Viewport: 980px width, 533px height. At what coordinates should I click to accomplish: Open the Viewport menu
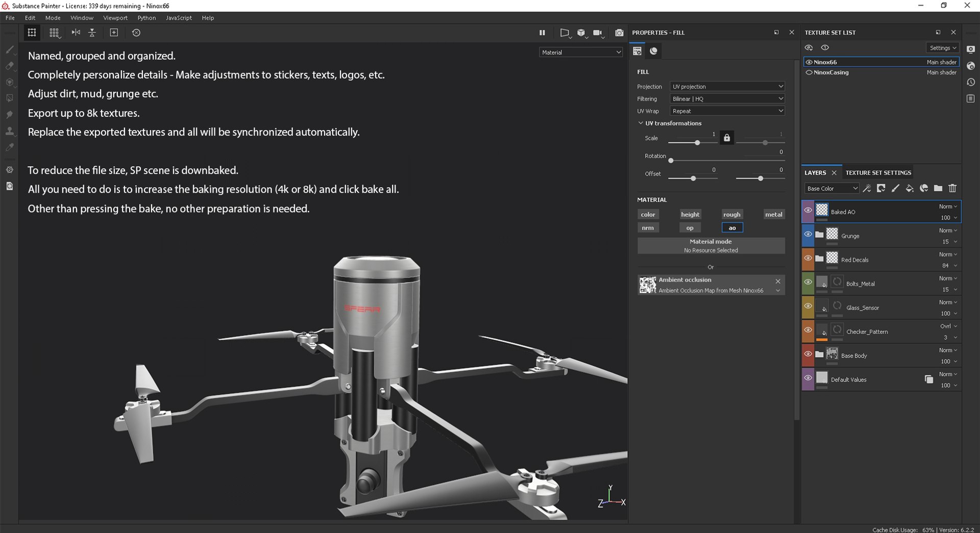pos(115,18)
